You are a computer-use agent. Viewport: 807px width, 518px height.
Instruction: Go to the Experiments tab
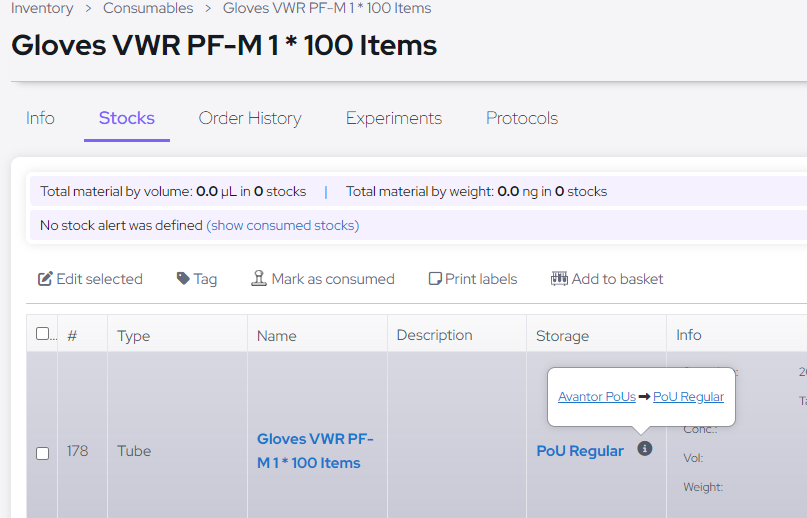(x=393, y=118)
